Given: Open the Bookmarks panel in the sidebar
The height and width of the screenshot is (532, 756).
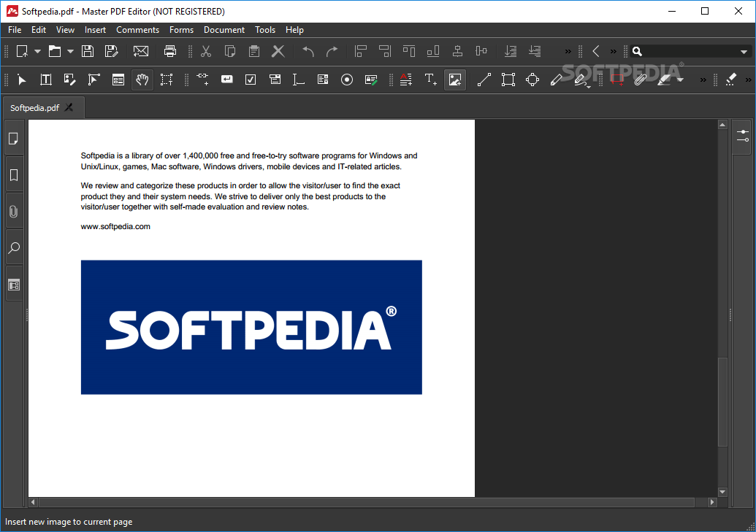Looking at the screenshot, I should [14, 175].
